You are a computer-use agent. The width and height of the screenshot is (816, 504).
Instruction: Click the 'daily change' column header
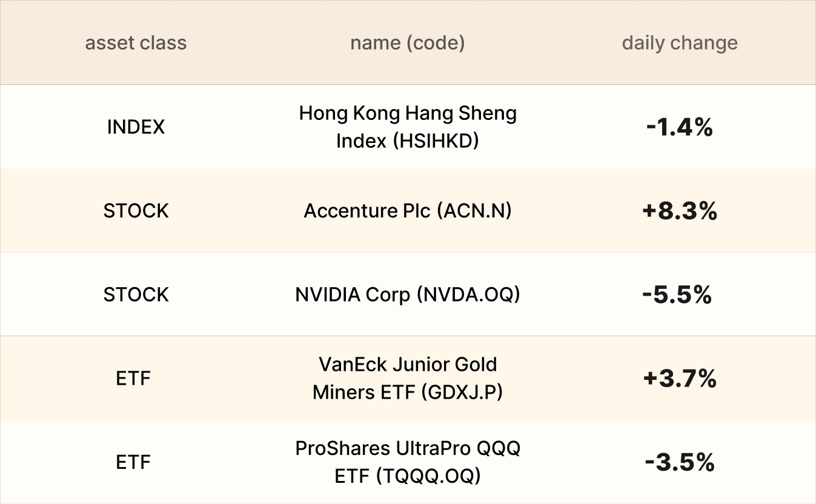tap(680, 43)
